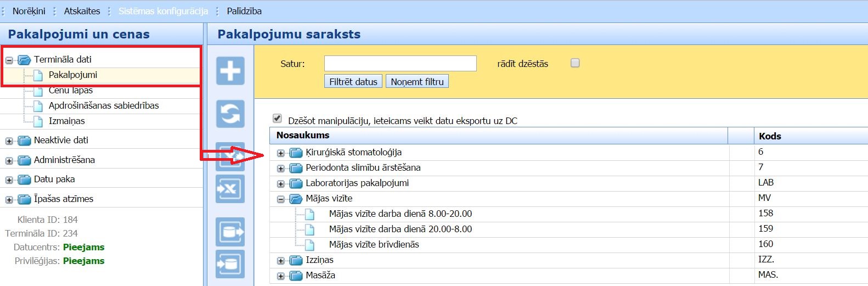Viewport: 868px width, 286px height.
Task: Collapse the Mājas vizīte service group
Action: tap(281, 199)
